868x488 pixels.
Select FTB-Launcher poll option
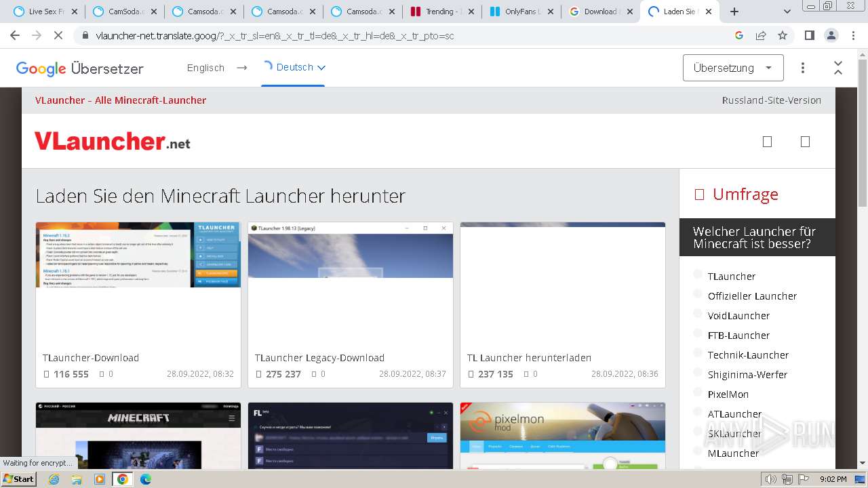pos(698,333)
